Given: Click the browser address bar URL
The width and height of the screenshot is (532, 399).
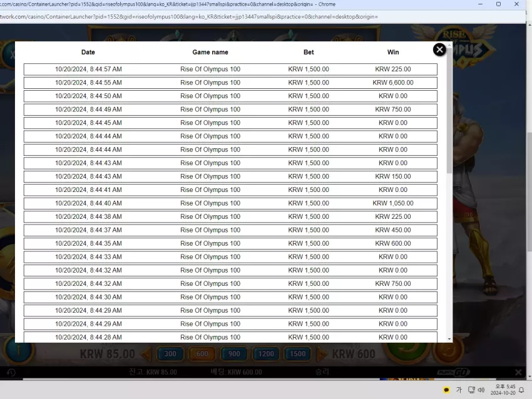Looking at the screenshot, I should 189,17.
